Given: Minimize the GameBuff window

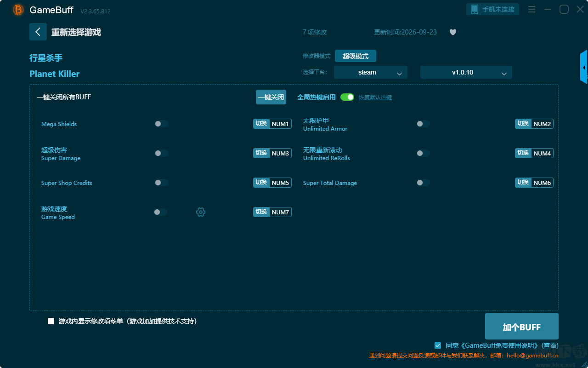Looking at the screenshot, I should [x=548, y=9].
